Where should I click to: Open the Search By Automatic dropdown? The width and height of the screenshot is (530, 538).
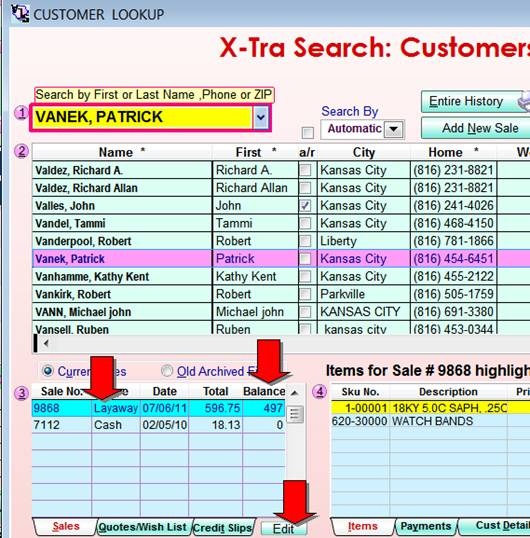coord(393,129)
